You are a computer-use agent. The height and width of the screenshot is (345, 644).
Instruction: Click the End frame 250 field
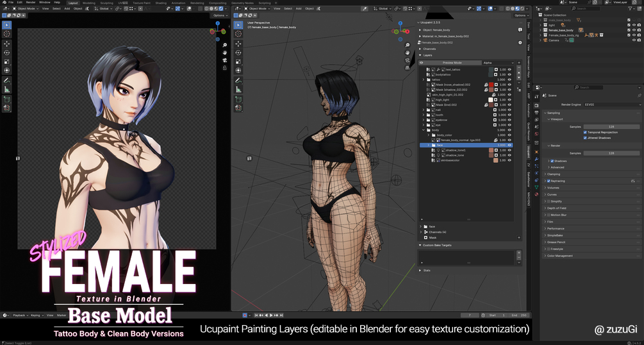coord(519,316)
